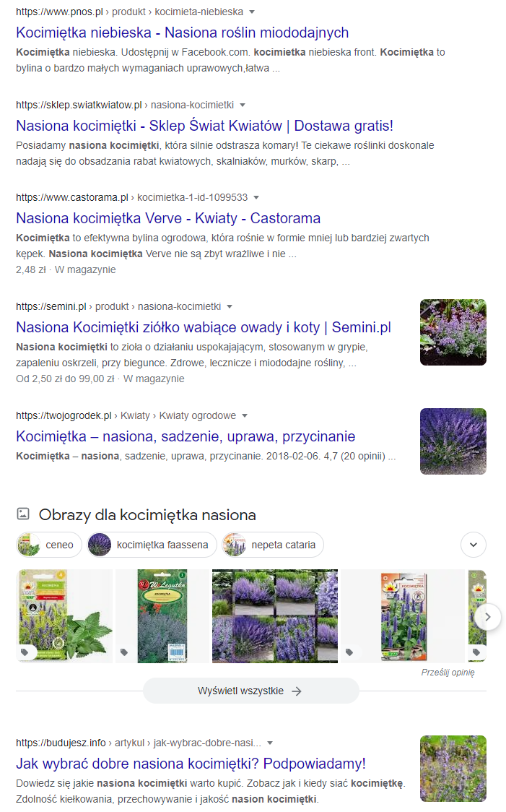Click next arrow in image carousel
This screenshot has width=506, height=812.
pos(487,617)
